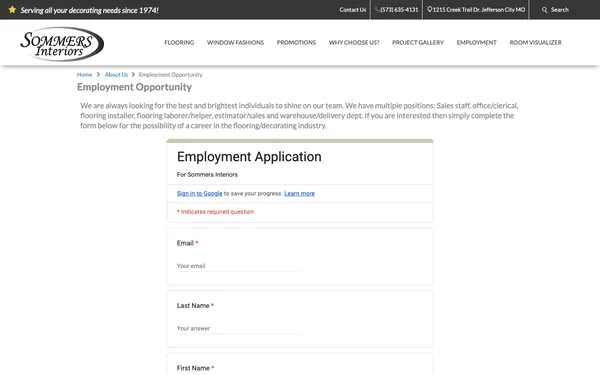Open the Project Gallery menu
600x375 pixels.
point(418,42)
